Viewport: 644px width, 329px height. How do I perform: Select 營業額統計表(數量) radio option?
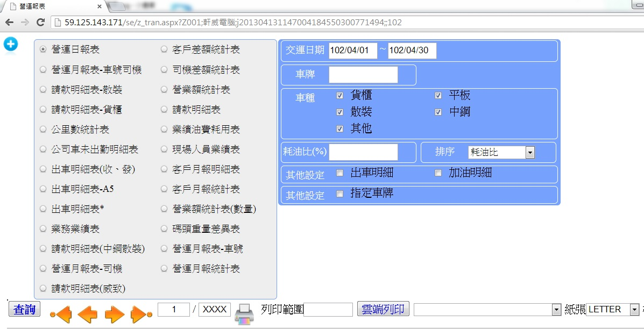tap(164, 209)
